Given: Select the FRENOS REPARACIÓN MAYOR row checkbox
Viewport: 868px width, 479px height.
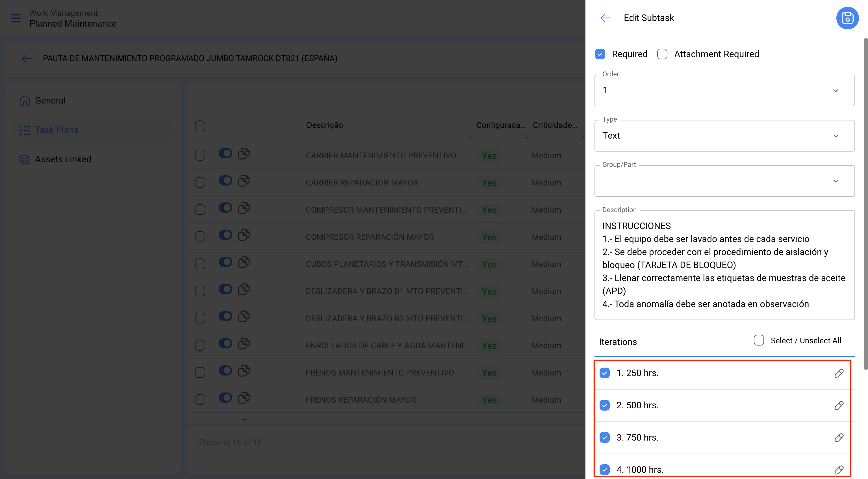Looking at the screenshot, I should (200, 400).
